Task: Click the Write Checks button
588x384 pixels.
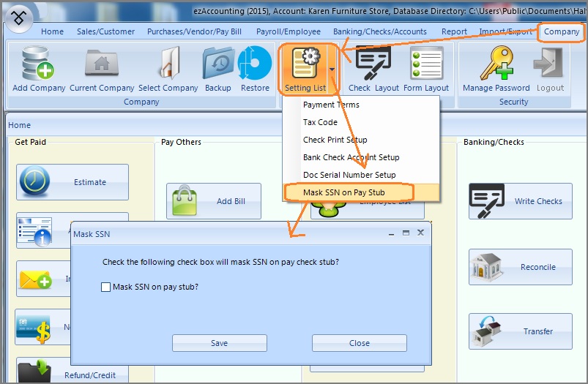Action: (521, 201)
